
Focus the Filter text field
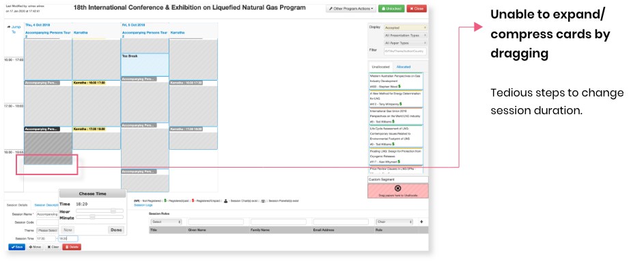[406, 51]
